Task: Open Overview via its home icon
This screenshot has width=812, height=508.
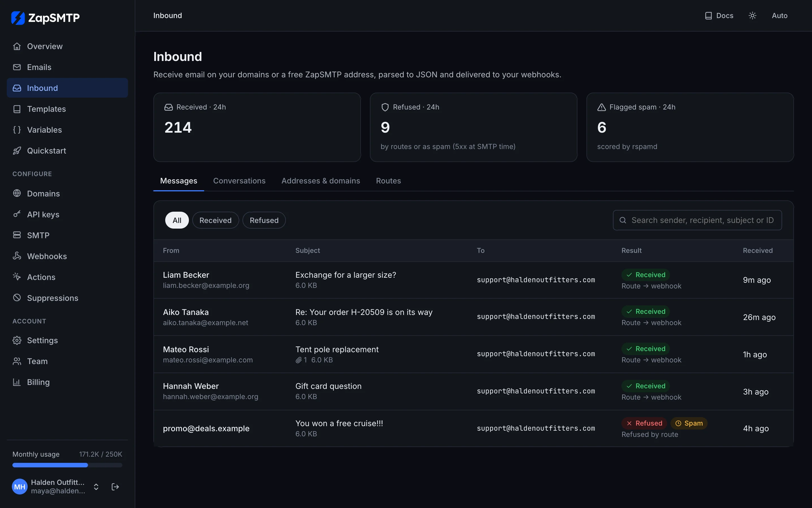Action: point(17,46)
